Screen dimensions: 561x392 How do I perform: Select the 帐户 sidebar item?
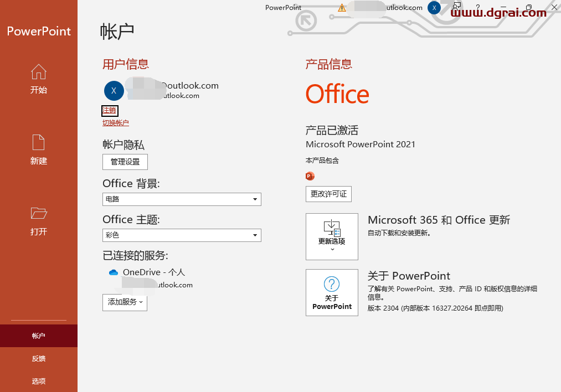click(39, 336)
